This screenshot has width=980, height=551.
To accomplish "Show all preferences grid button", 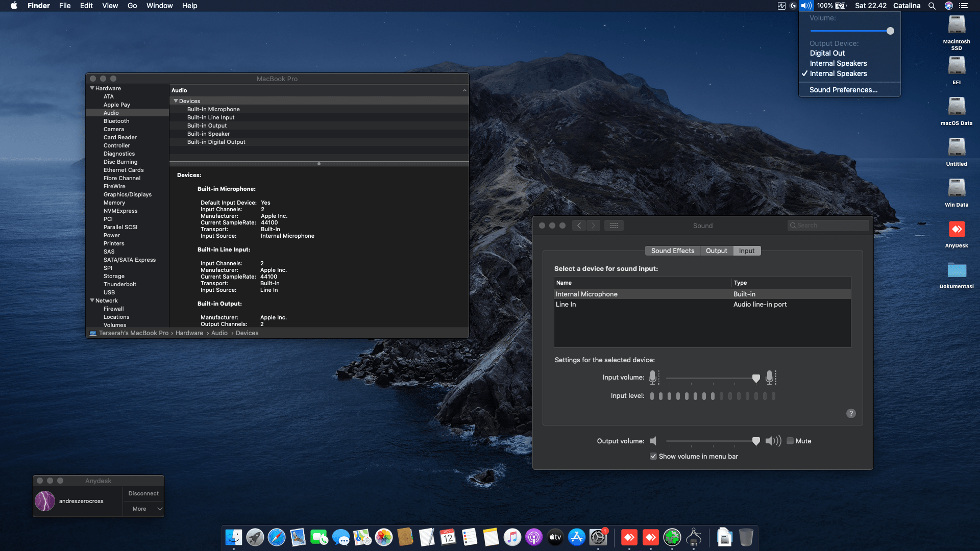I will coord(614,226).
